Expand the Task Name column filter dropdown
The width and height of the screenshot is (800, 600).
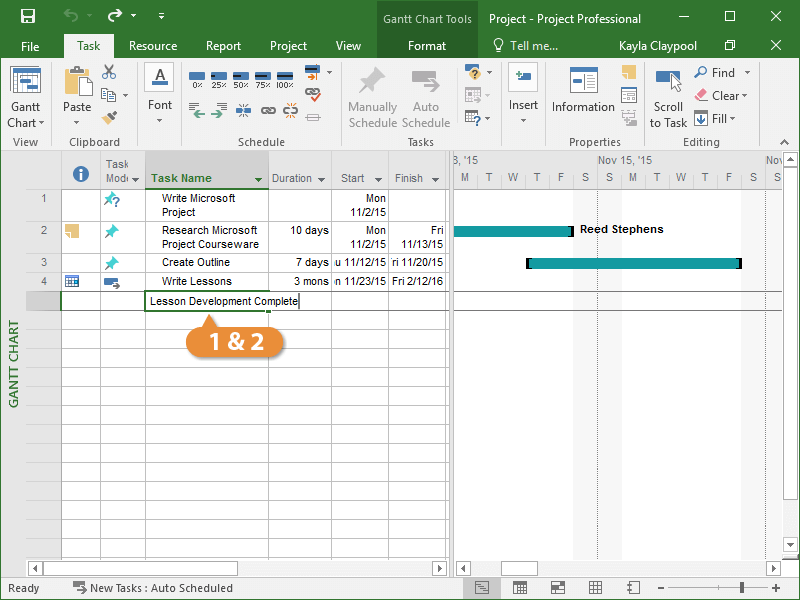click(x=259, y=180)
